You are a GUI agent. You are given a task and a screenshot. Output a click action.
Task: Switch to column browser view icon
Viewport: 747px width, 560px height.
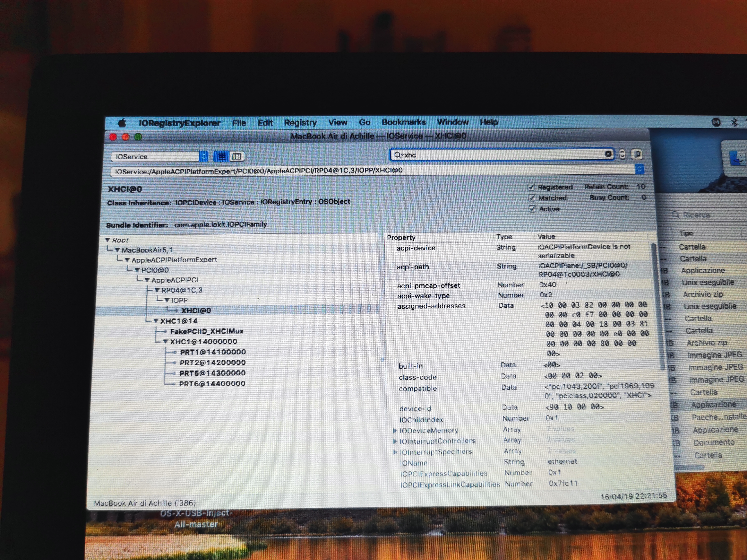(x=237, y=157)
